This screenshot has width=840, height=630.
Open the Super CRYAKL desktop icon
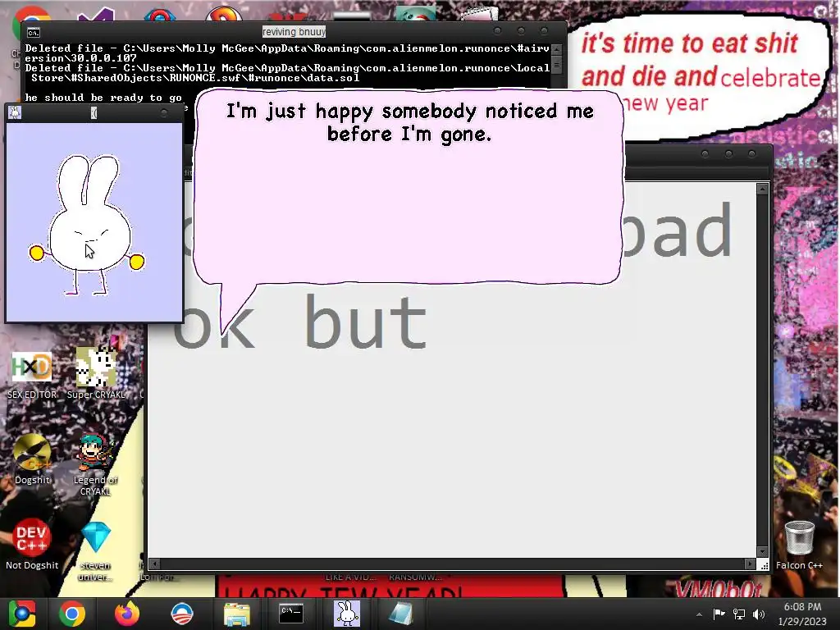point(95,373)
